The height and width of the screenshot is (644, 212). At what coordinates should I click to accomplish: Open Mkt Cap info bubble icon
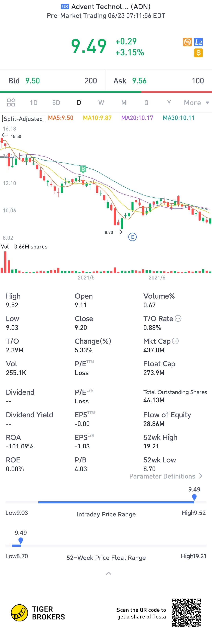click(175, 341)
